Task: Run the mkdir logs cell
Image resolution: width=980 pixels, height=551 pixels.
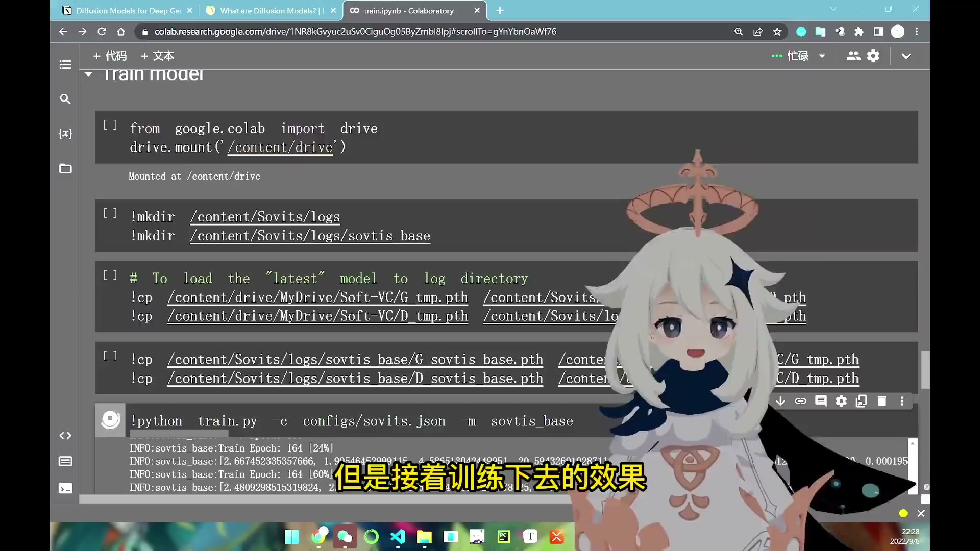Action: click(110, 213)
